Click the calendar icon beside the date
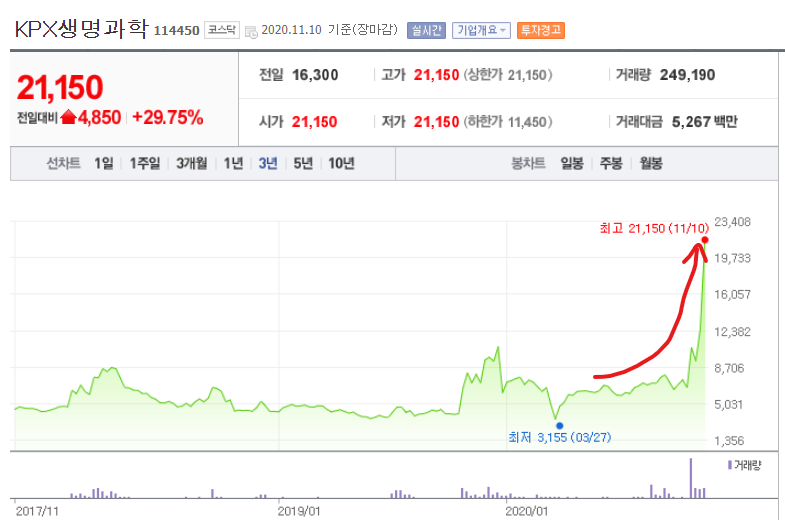Screen dimensions: 785x520 (251, 32)
